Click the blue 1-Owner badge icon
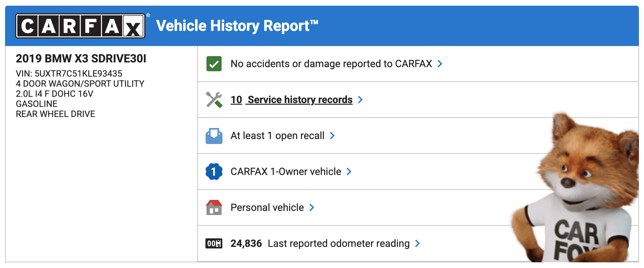Viewport: 644px width, 268px height. click(214, 172)
